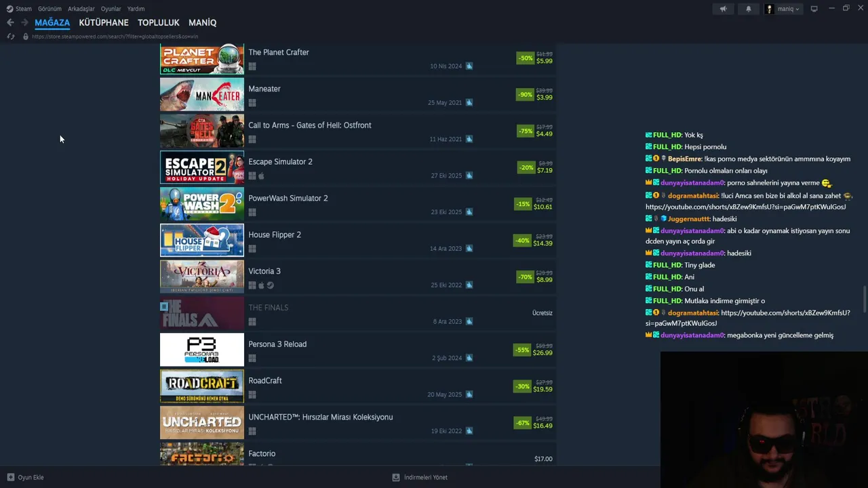
Task: Click the downloads icon beside İndirmeleri Yönet
Action: (x=396, y=477)
